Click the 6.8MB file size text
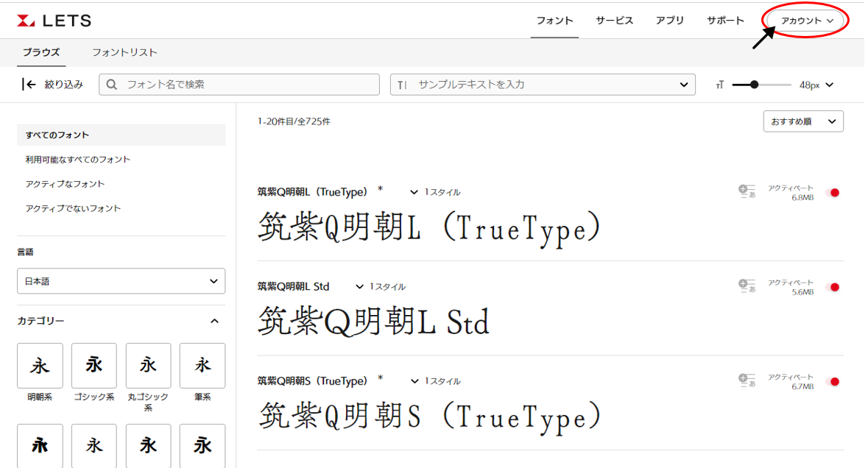Image resolution: width=868 pixels, height=468 pixels. (x=802, y=197)
